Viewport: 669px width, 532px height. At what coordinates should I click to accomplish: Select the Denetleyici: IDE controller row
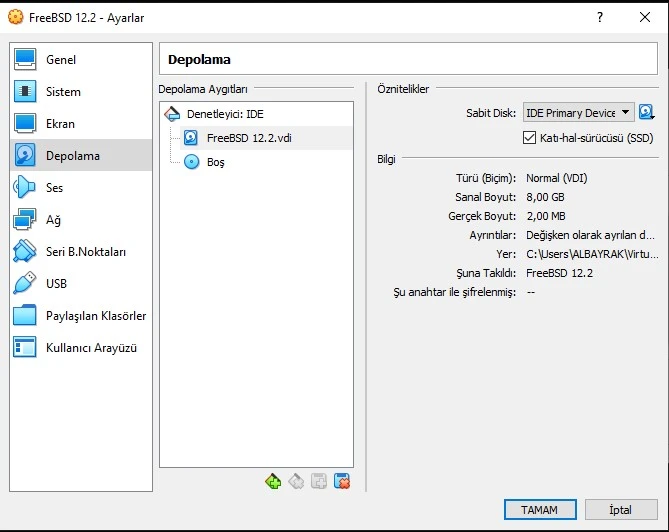(x=256, y=114)
